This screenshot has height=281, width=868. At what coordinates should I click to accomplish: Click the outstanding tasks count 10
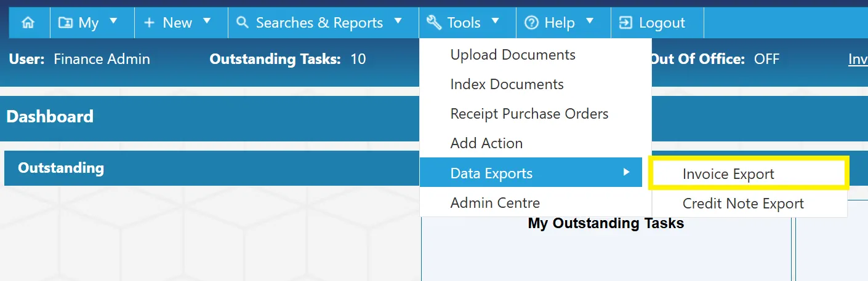pyautogui.click(x=358, y=59)
